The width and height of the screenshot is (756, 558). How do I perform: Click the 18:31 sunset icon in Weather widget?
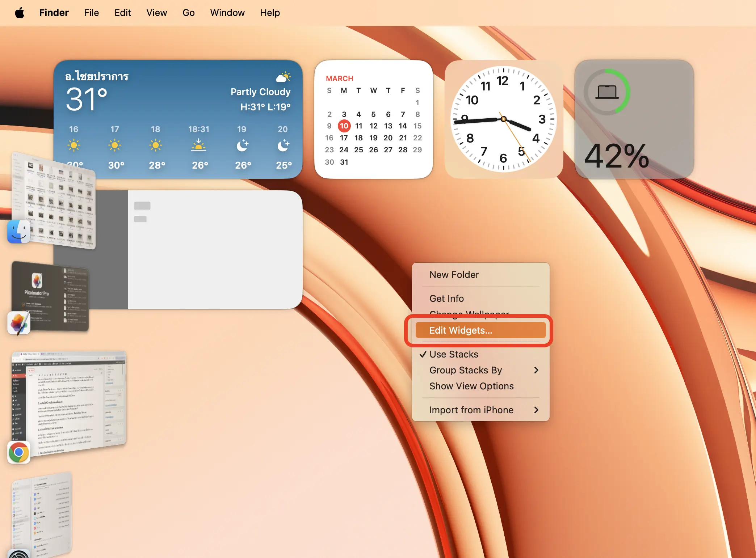coord(198,145)
